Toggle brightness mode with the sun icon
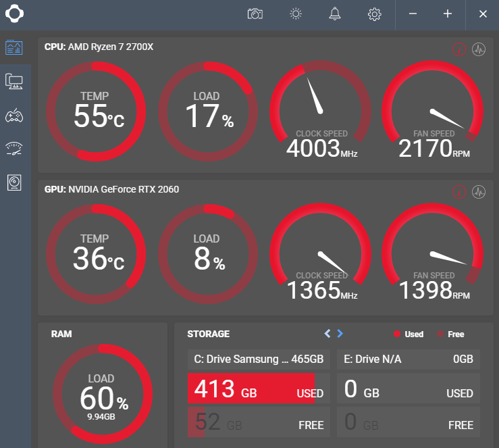This screenshot has width=499, height=448. pos(296,14)
